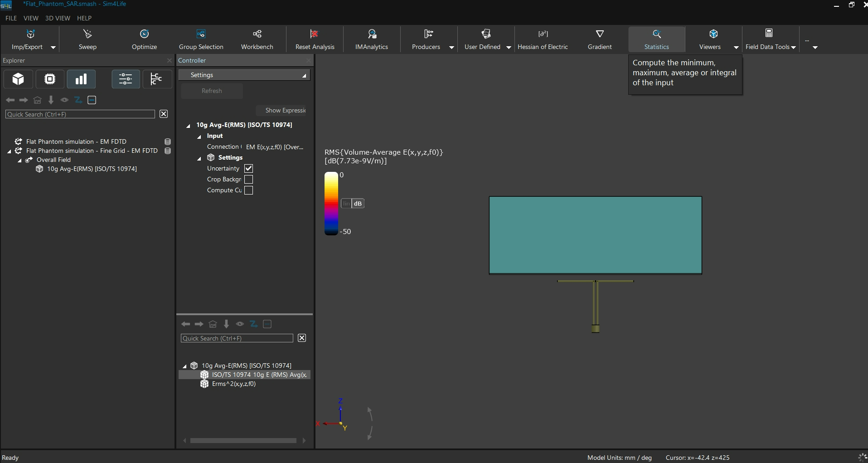Click the Refresh button in Controller
This screenshot has height=463, width=868.
(x=212, y=91)
